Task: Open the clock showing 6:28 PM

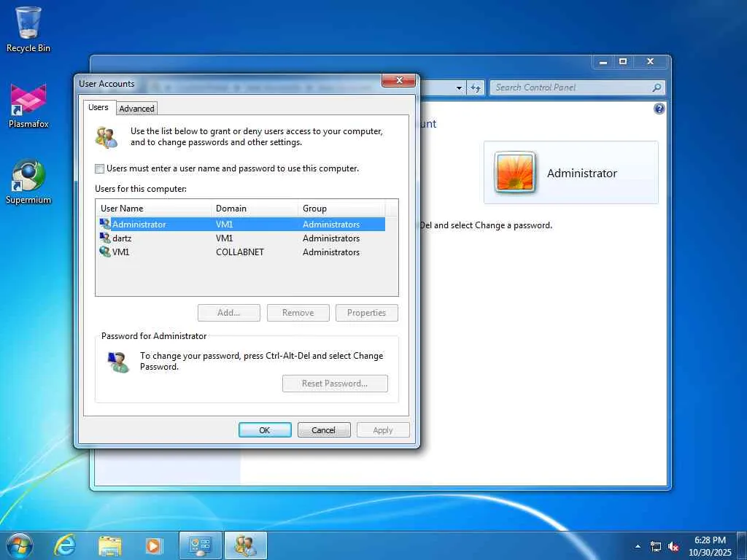Action: 710,540
